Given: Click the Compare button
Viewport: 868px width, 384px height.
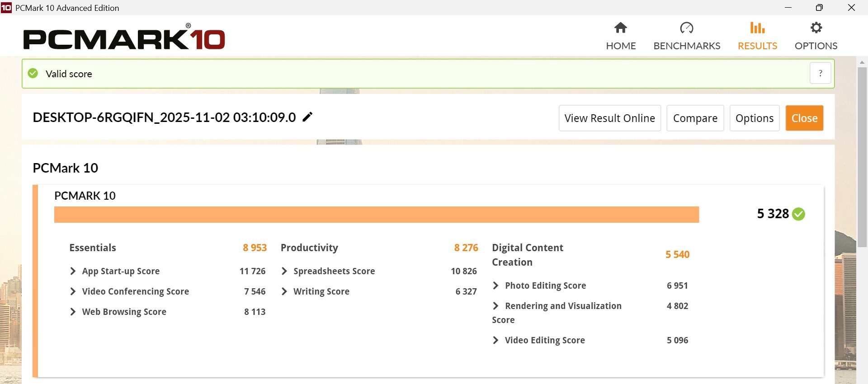Looking at the screenshot, I should (695, 118).
